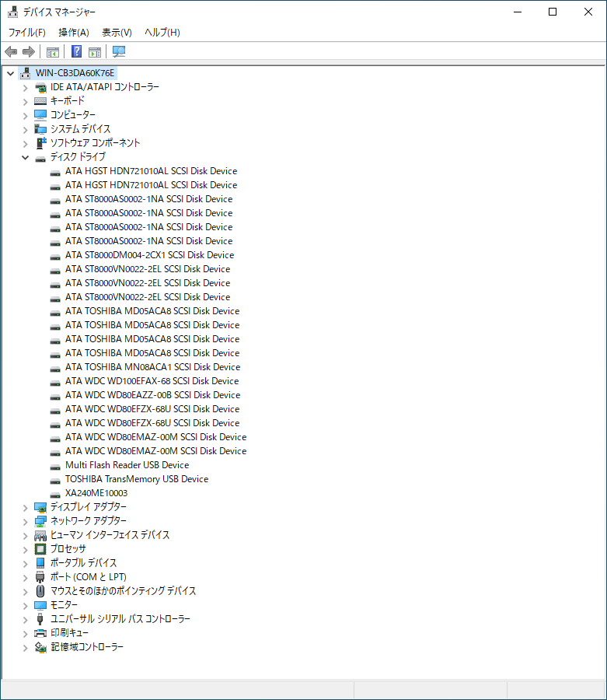The width and height of the screenshot is (607, 700).
Task: Click the モニター category icon
Action: [x=40, y=605]
